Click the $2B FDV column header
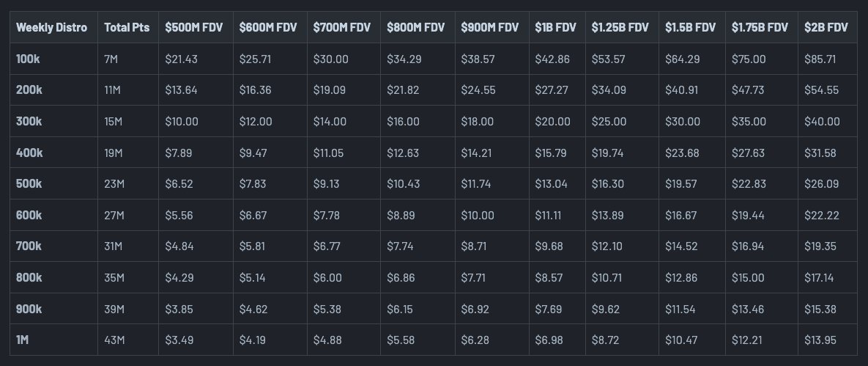This screenshot has height=366, width=868. tap(826, 28)
